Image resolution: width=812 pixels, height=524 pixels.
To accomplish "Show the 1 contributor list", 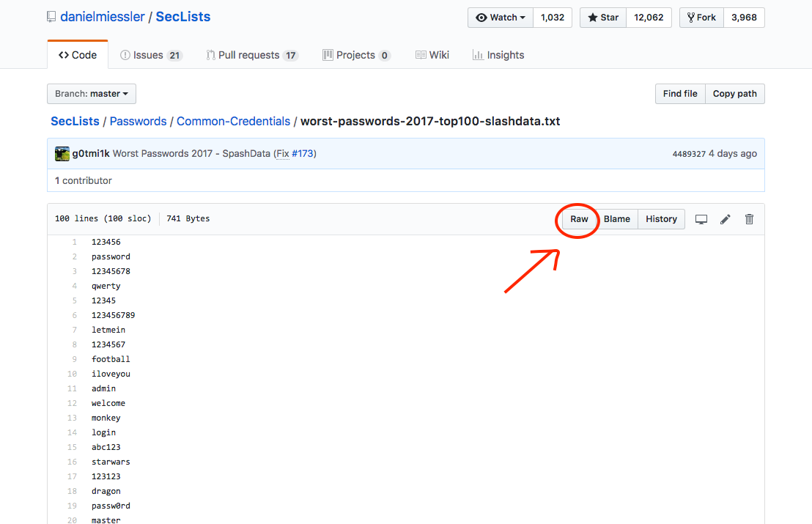I will click(84, 180).
